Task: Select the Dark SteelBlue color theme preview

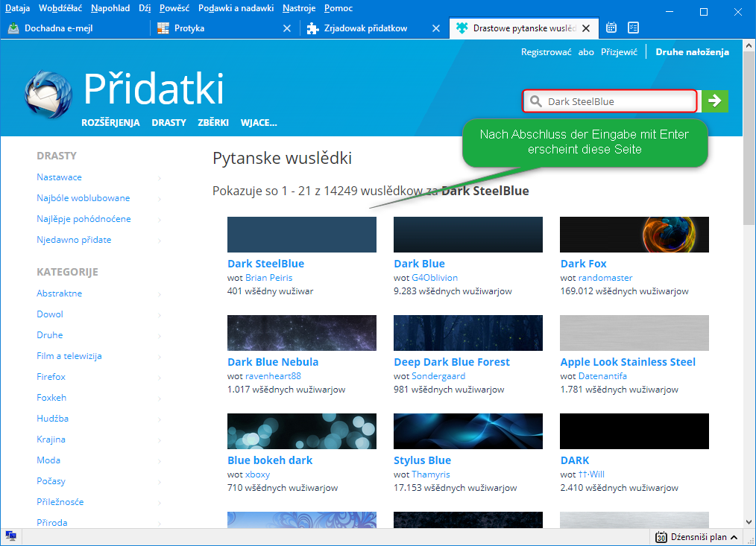Action: point(302,235)
